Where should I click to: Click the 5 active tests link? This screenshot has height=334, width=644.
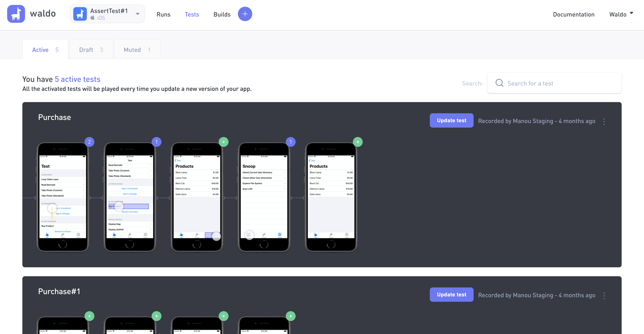[x=78, y=79]
